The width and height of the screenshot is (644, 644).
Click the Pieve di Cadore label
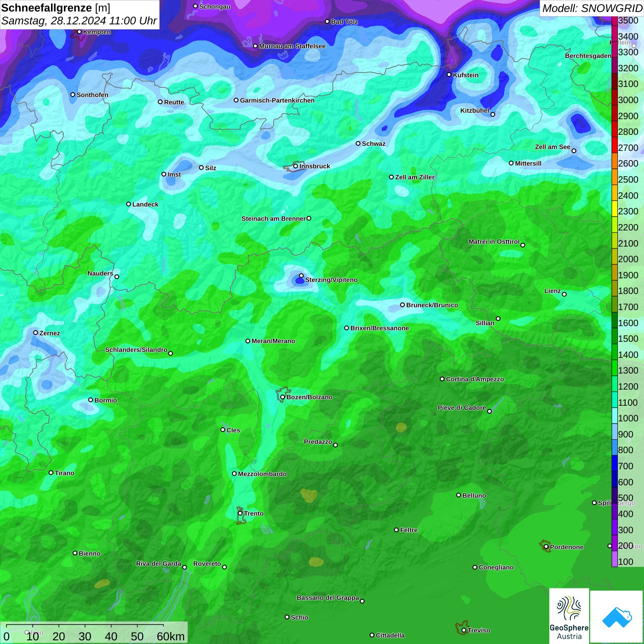click(462, 408)
